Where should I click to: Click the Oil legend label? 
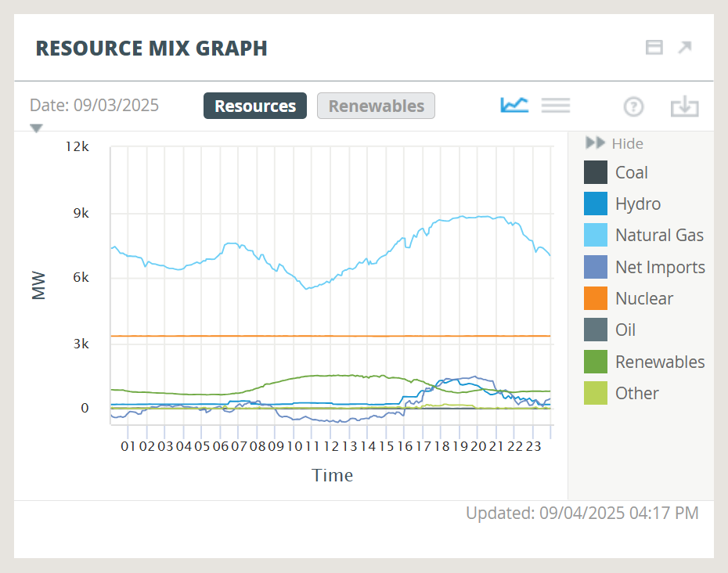click(625, 330)
